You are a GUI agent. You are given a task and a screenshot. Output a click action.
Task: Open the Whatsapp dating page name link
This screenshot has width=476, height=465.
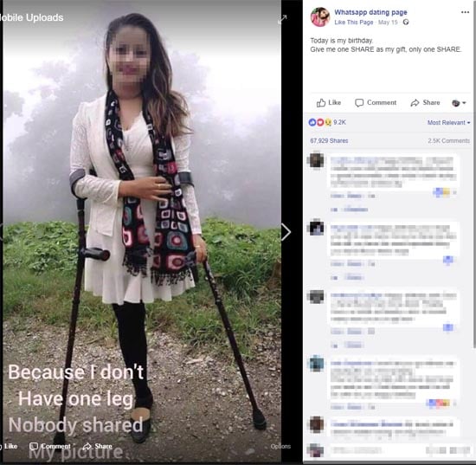(370, 12)
